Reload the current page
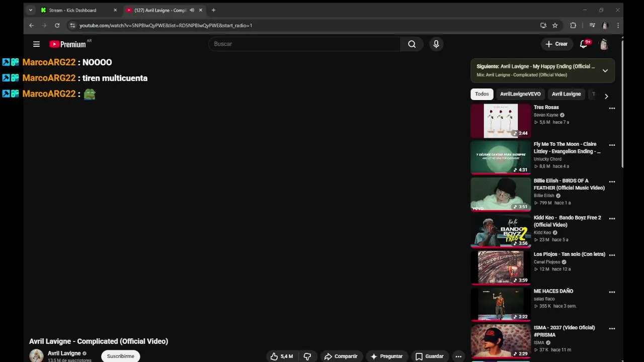The width and height of the screenshot is (644, 362). pyautogui.click(x=57, y=25)
